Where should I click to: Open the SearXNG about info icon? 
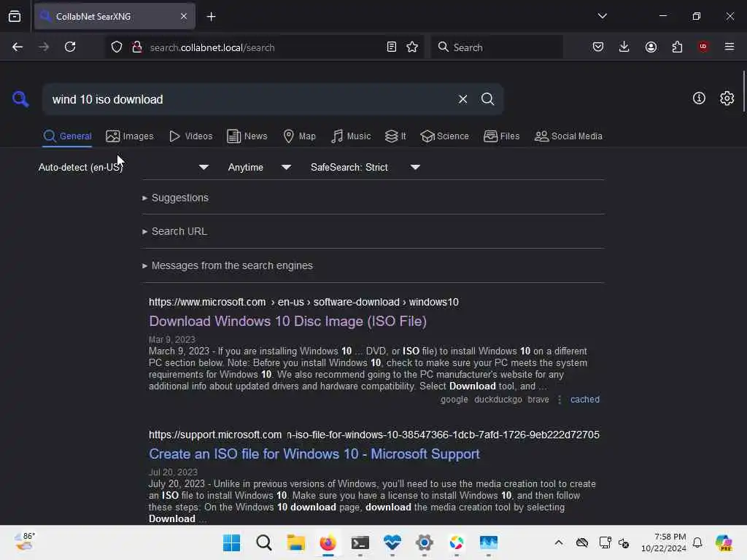(x=699, y=98)
